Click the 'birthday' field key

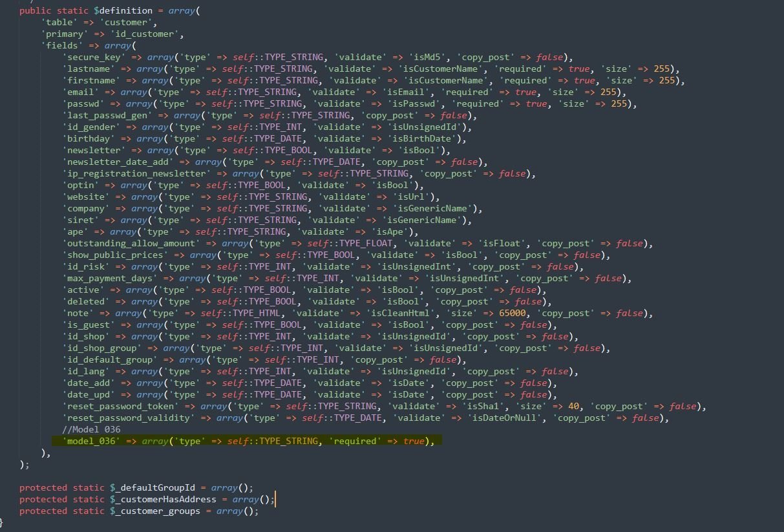89,138
